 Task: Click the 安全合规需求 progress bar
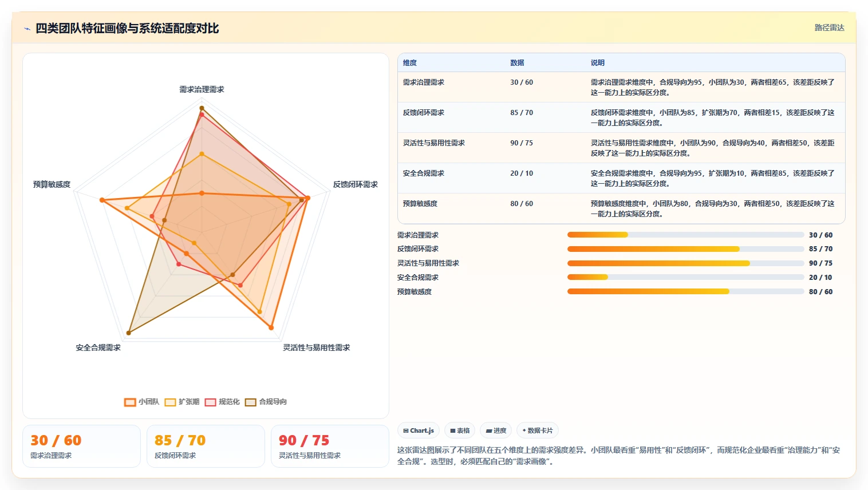pyautogui.click(x=685, y=277)
